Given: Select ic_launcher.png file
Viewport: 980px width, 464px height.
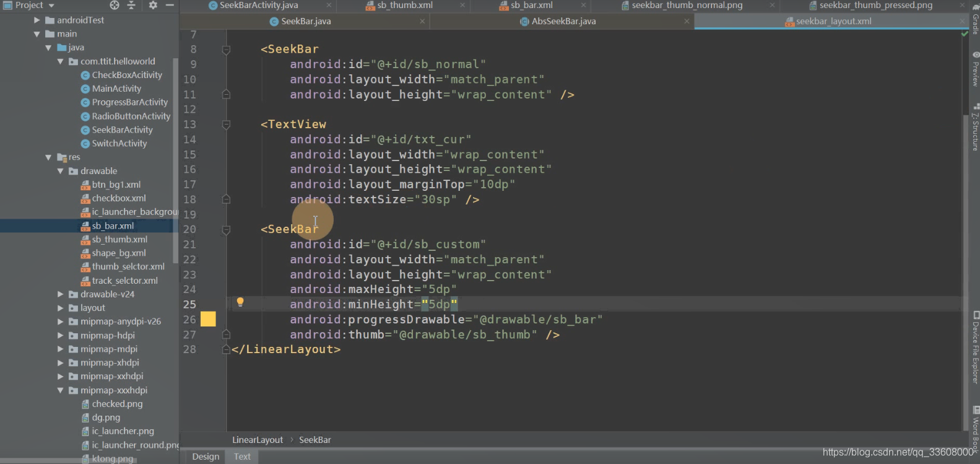Looking at the screenshot, I should 123,431.
